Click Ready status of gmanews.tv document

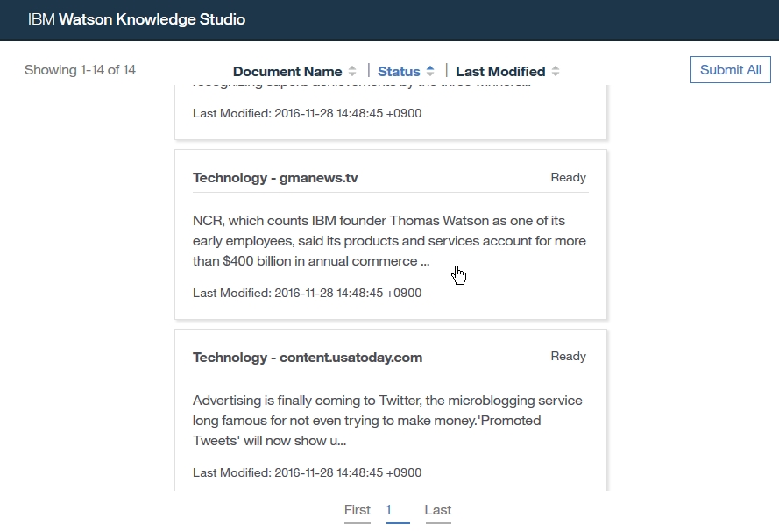[568, 178]
